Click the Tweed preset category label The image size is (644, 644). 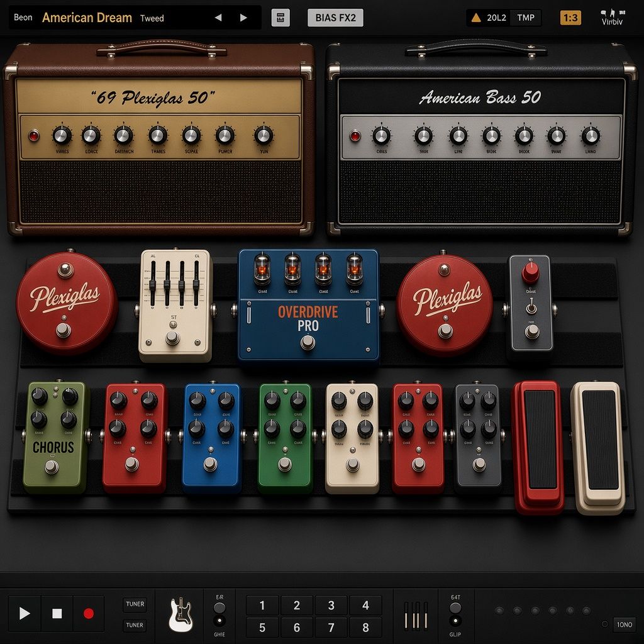coord(152,18)
